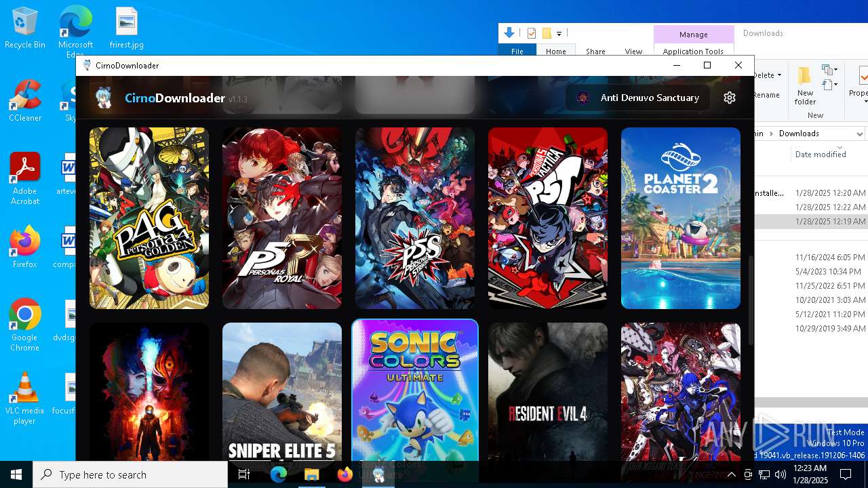Select the Manage contextual tab in Explorer
This screenshot has width=868, height=488.
pyautogui.click(x=693, y=35)
